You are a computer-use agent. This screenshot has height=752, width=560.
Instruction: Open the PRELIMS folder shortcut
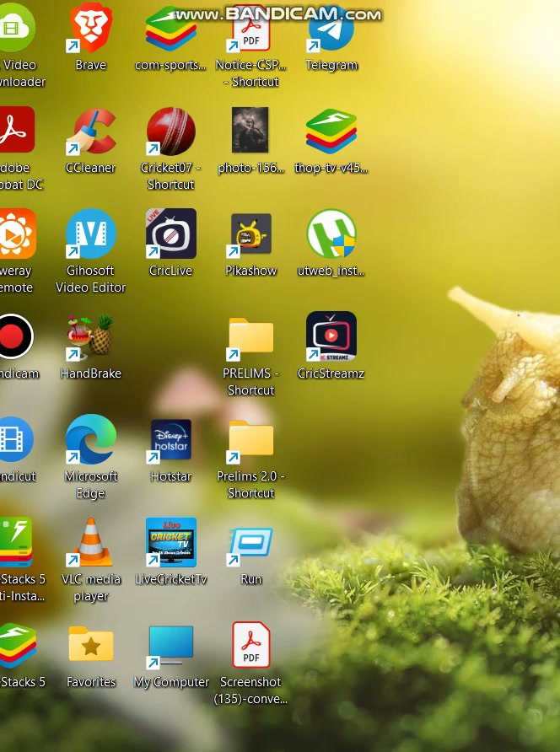tap(250, 339)
